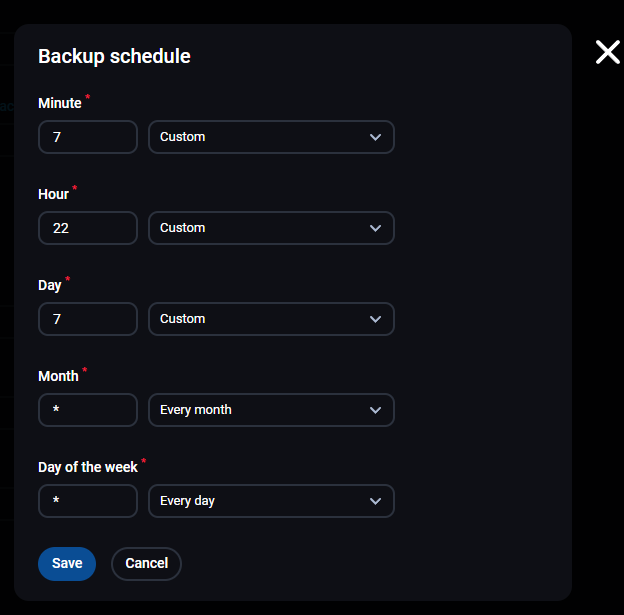Click the chevron arrow on the Hour dropdown
This screenshot has height=615, width=624.
click(x=375, y=228)
